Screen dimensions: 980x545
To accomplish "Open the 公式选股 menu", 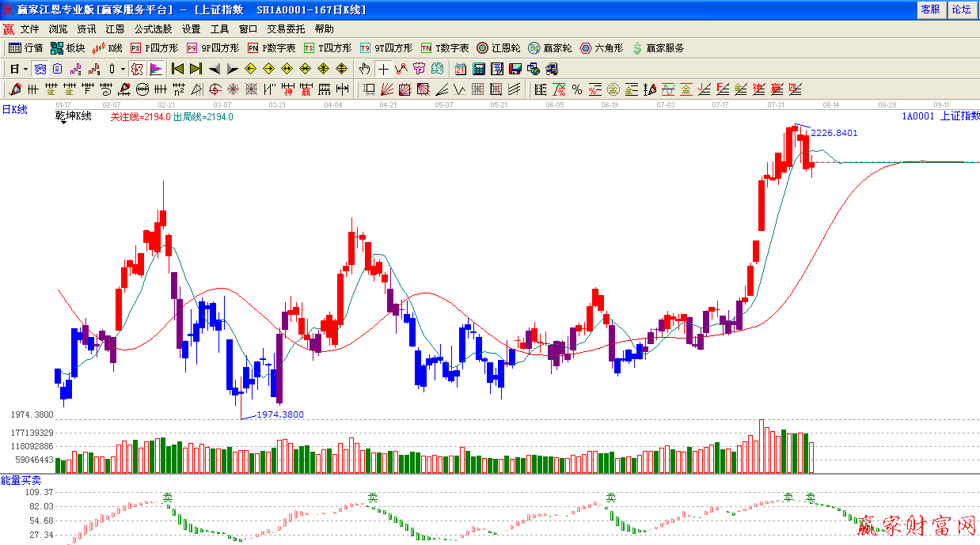I will [x=153, y=28].
